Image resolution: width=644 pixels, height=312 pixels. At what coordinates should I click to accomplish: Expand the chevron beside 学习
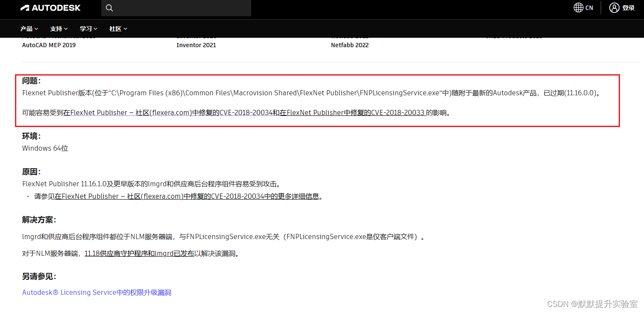coord(95,29)
